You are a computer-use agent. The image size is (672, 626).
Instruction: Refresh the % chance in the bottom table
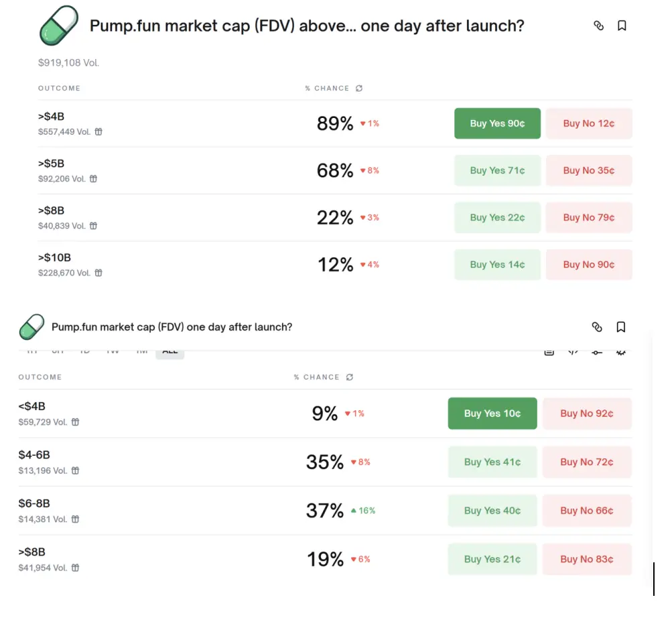[349, 377]
